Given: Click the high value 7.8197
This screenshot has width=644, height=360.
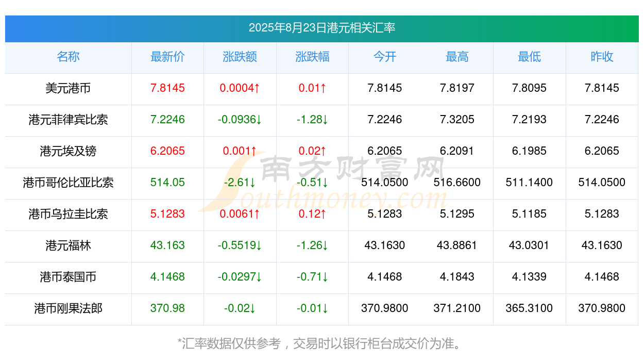Looking at the screenshot, I should click(457, 88).
